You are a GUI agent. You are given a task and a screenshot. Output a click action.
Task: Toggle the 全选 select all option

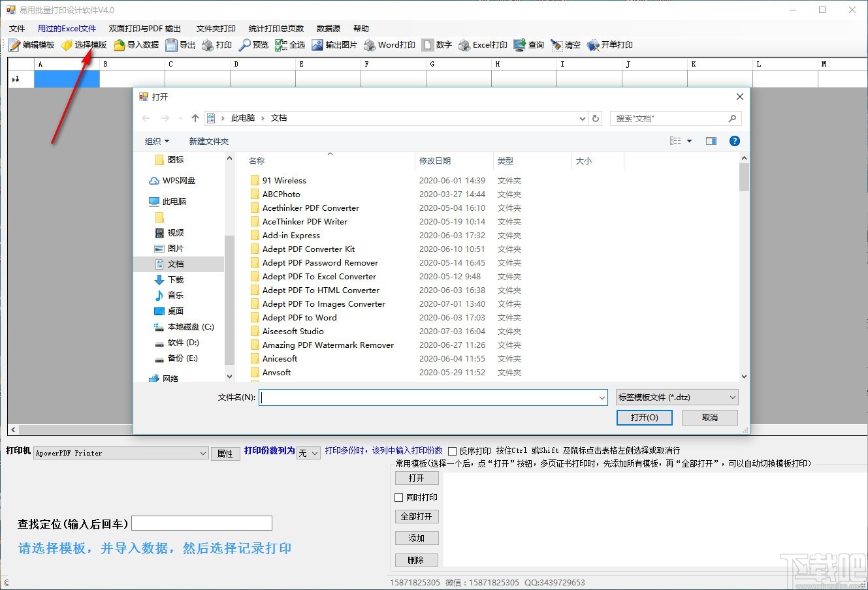pyautogui.click(x=290, y=44)
